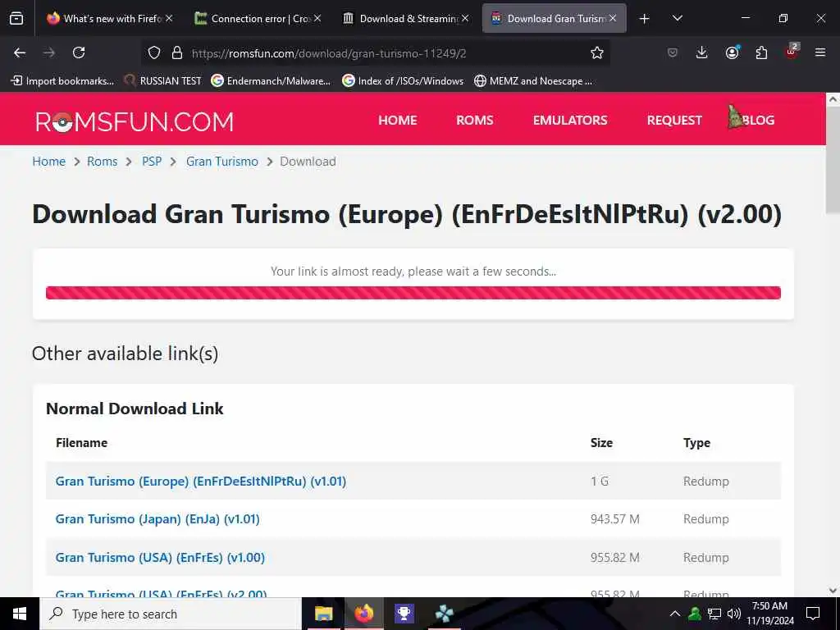
Task: Close the Download Gran Turismo tab
Action: pos(612,18)
